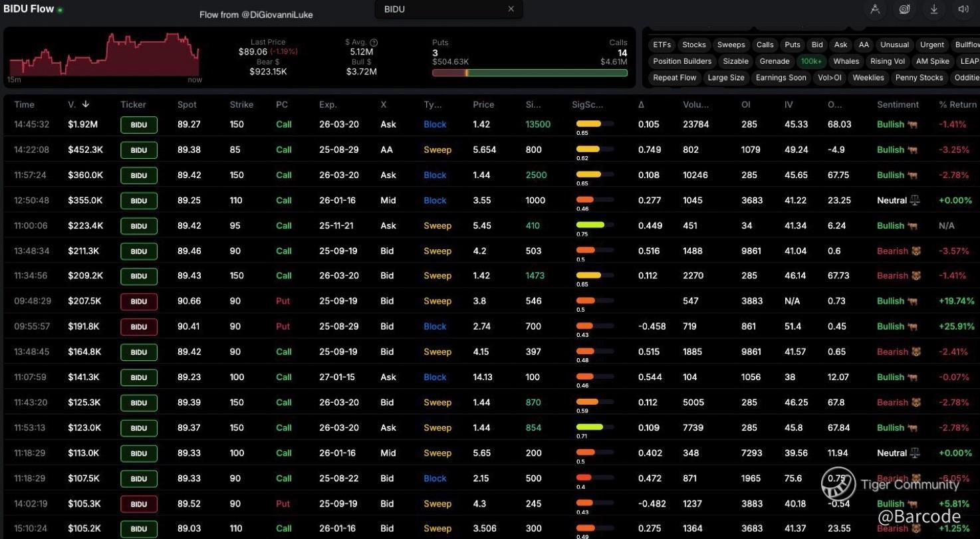The height and width of the screenshot is (539, 980).
Task: Download the flow data with the download icon
Action: tap(934, 9)
